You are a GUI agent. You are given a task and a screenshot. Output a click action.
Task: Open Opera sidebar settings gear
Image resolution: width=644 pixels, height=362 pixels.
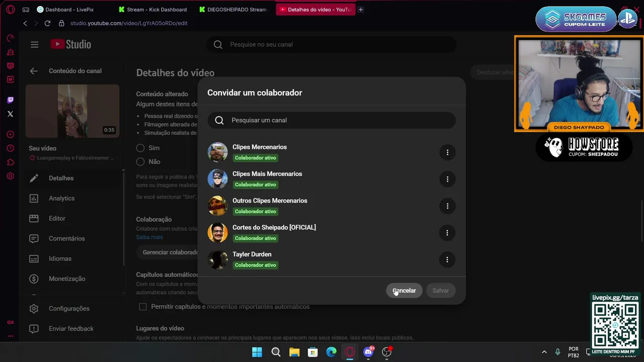10,176
